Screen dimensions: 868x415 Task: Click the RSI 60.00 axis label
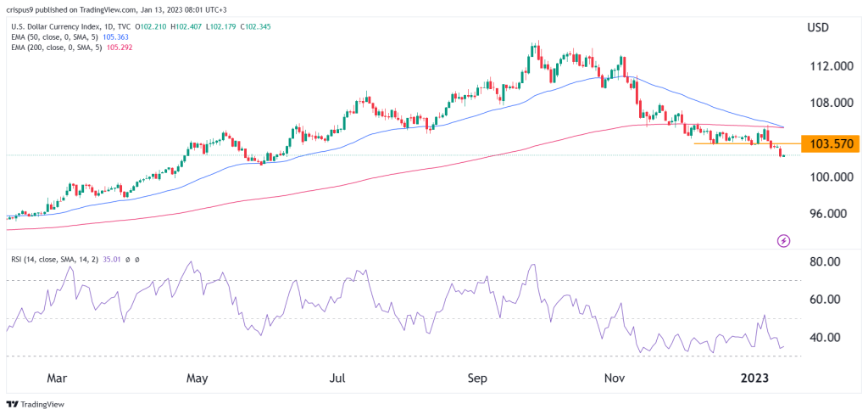coord(825,300)
